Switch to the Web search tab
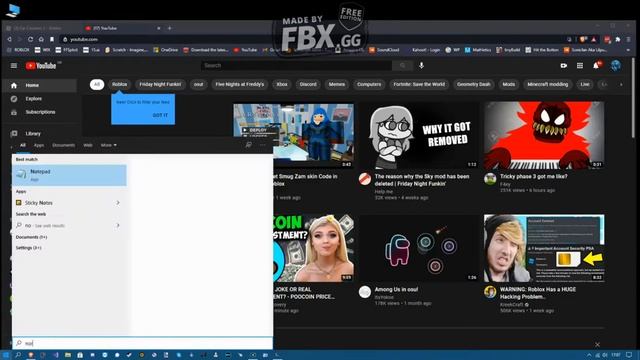Image resolution: width=640 pixels, height=360 pixels. pyautogui.click(x=88, y=145)
